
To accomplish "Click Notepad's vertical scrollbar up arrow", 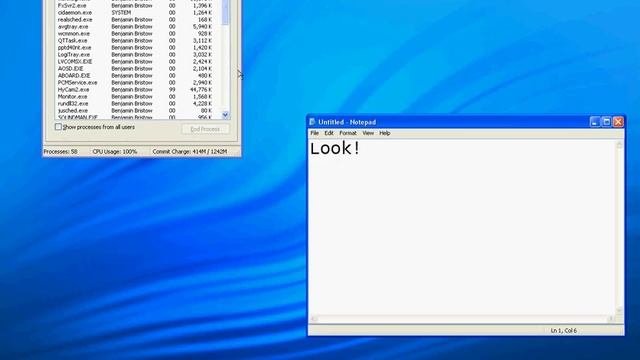I will (619, 144).
